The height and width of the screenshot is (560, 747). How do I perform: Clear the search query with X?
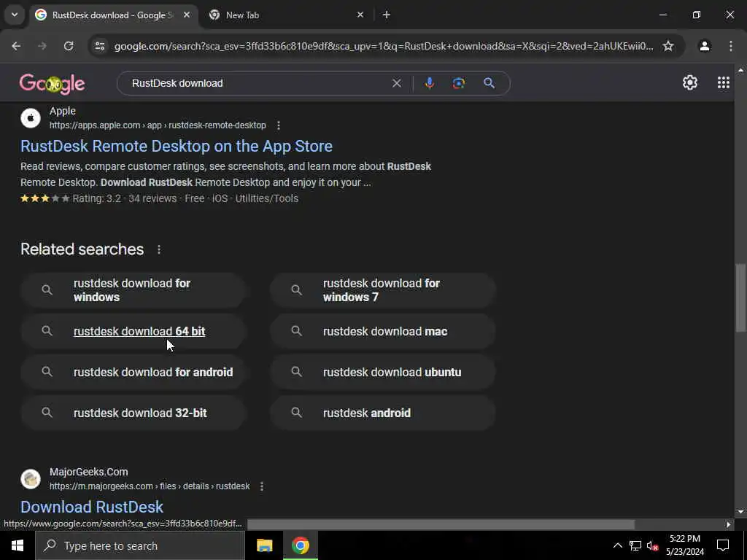(x=396, y=83)
